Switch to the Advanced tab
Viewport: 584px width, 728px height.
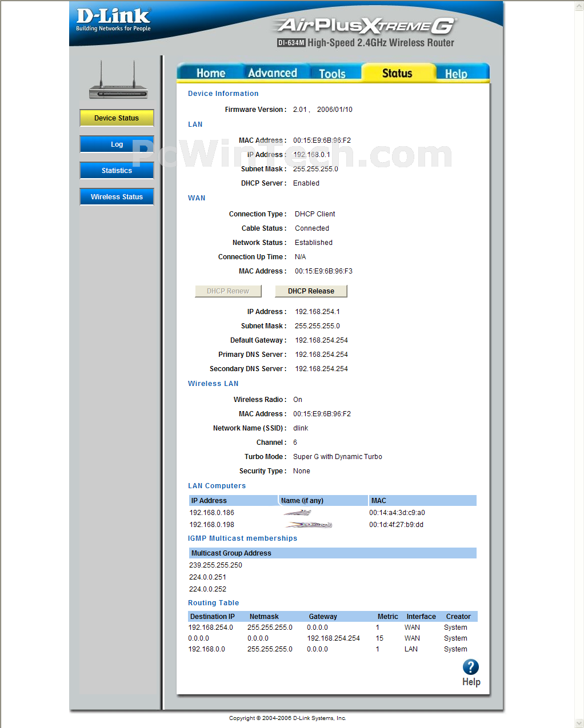273,73
